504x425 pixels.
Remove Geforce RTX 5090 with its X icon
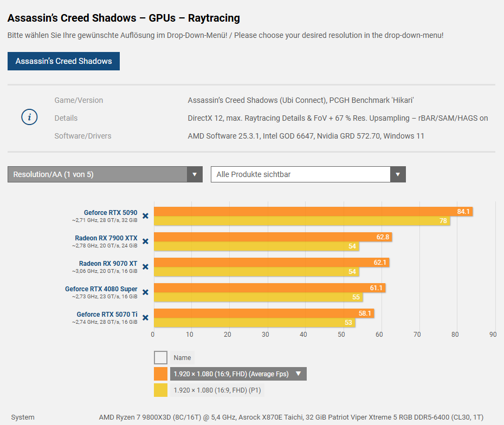[x=145, y=216]
